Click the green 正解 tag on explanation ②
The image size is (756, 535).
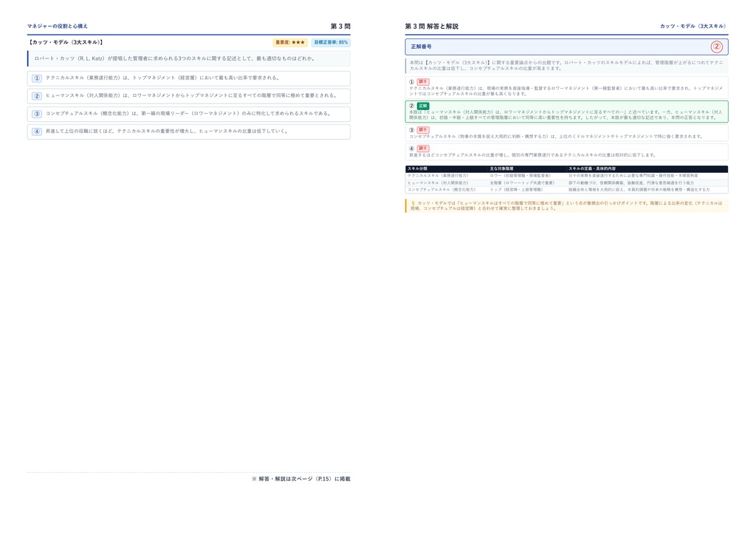point(423,106)
